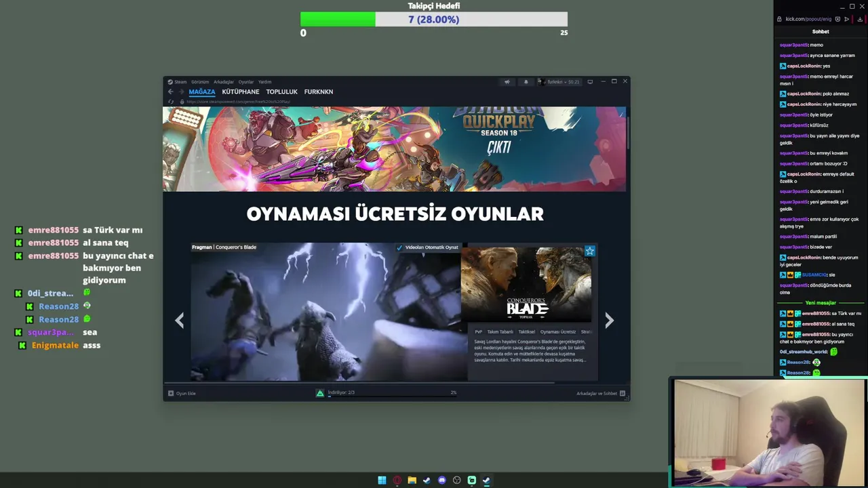Open the QUICKPLAY Season 18 banner
Image resolution: width=868 pixels, height=488 pixels.
pos(394,149)
